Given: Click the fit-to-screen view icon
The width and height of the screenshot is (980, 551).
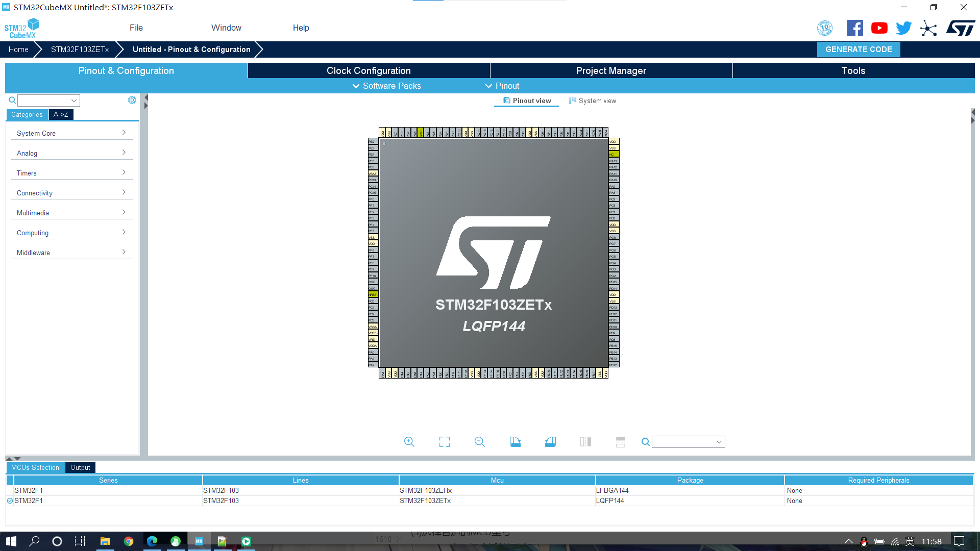Looking at the screenshot, I should point(444,442).
